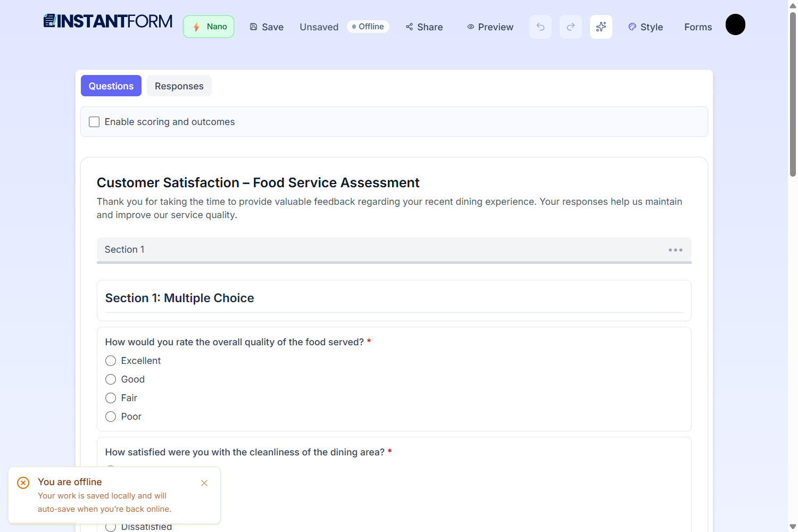Click the InstantForm logo
The width and height of the screenshot is (798, 532).
click(x=108, y=21)
